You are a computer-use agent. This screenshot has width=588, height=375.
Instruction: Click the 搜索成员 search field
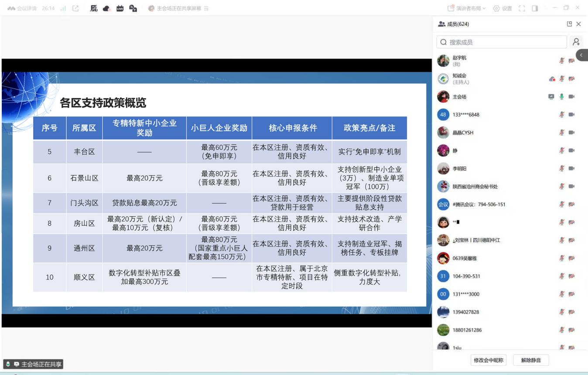[502, 42]
